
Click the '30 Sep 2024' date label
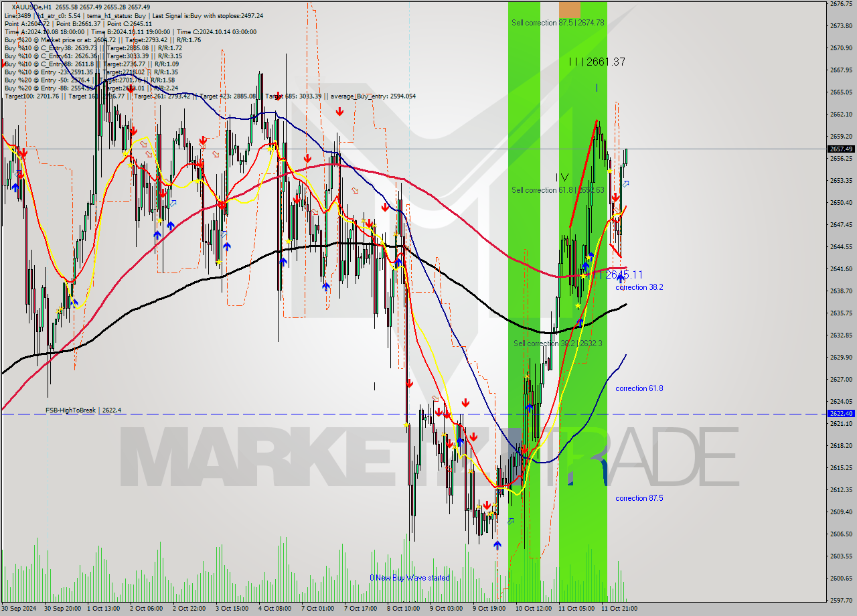[19, 609]
